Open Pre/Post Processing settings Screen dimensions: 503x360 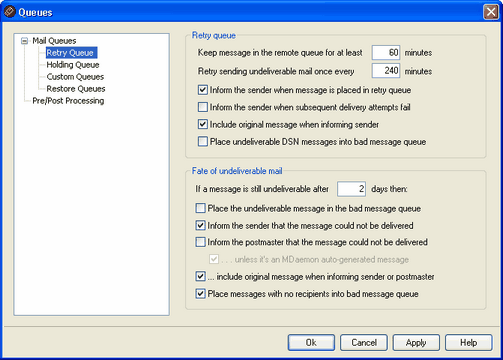(68, 101)
